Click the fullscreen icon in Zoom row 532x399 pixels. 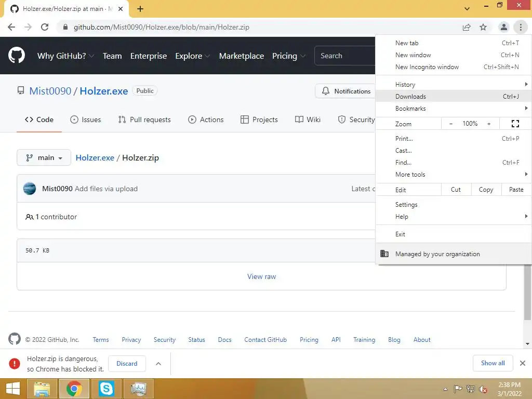click(x=515, y=124)
